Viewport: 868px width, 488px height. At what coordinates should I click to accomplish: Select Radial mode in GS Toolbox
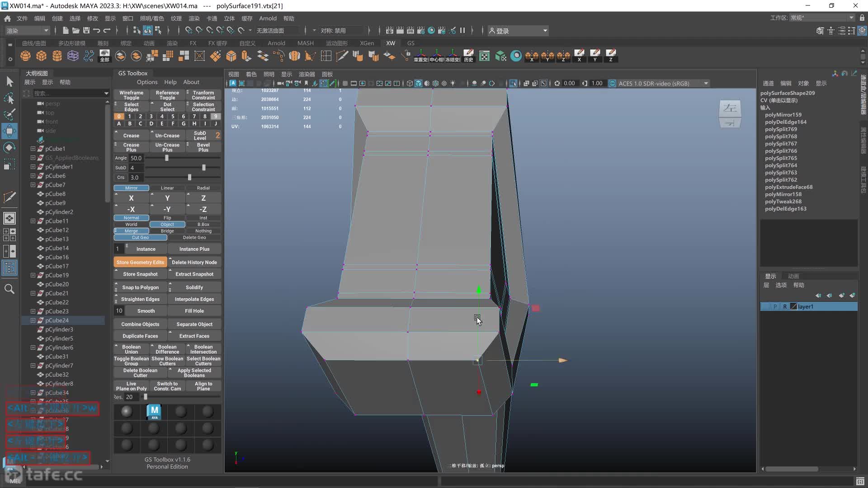pos(203,188)
